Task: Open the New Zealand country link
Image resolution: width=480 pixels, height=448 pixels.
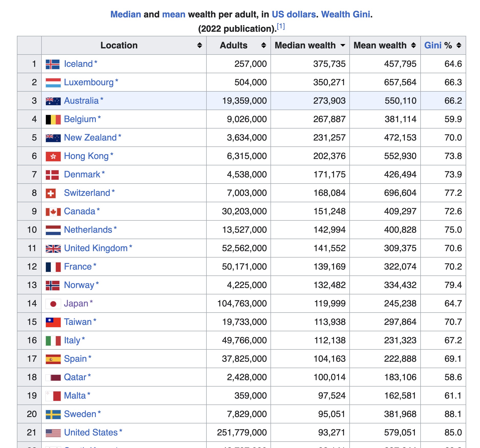Action: pos(90,137)
